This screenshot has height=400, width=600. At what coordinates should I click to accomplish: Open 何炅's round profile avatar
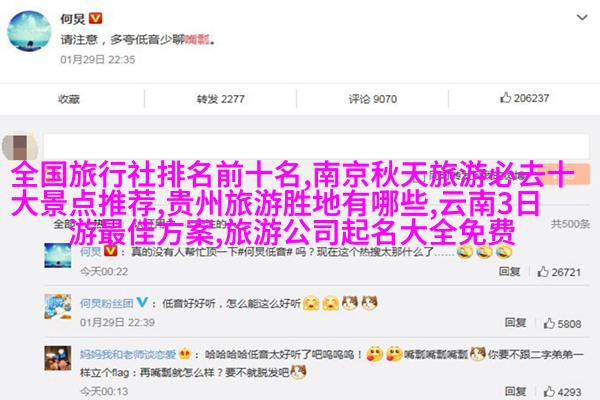pos(29,31)
